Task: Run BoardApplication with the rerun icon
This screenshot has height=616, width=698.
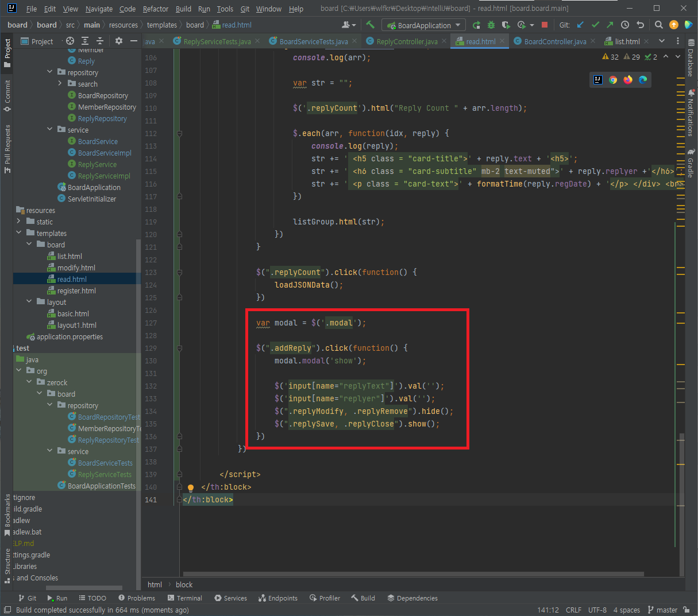Action: click(x=476, y=25)
